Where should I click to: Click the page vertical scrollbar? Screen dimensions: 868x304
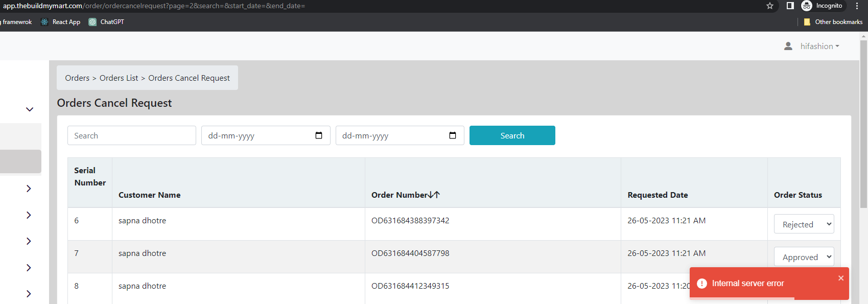[863, 124]
